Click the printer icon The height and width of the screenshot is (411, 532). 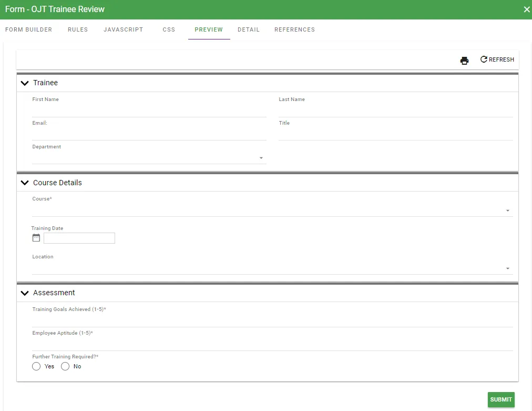click(464, 61)
